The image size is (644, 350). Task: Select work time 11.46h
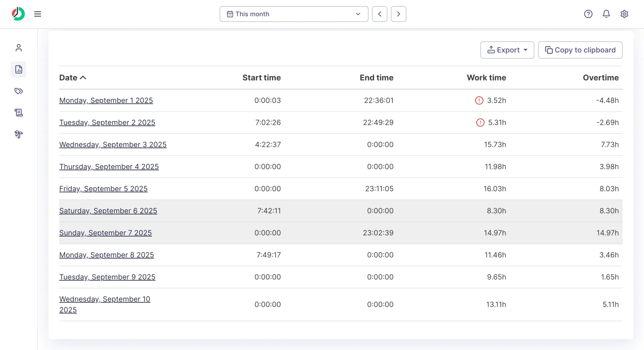[x=495, y=255]
